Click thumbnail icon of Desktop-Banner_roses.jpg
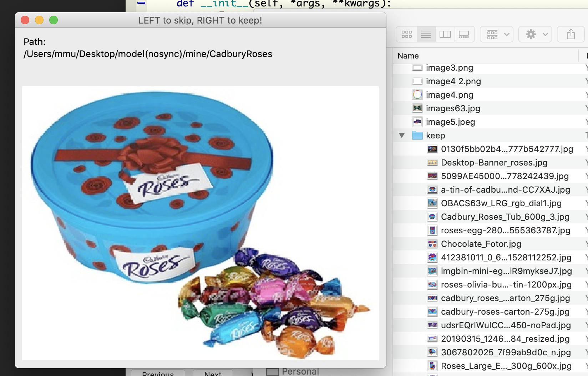The image size is (588, 376). tap(432, 163)
